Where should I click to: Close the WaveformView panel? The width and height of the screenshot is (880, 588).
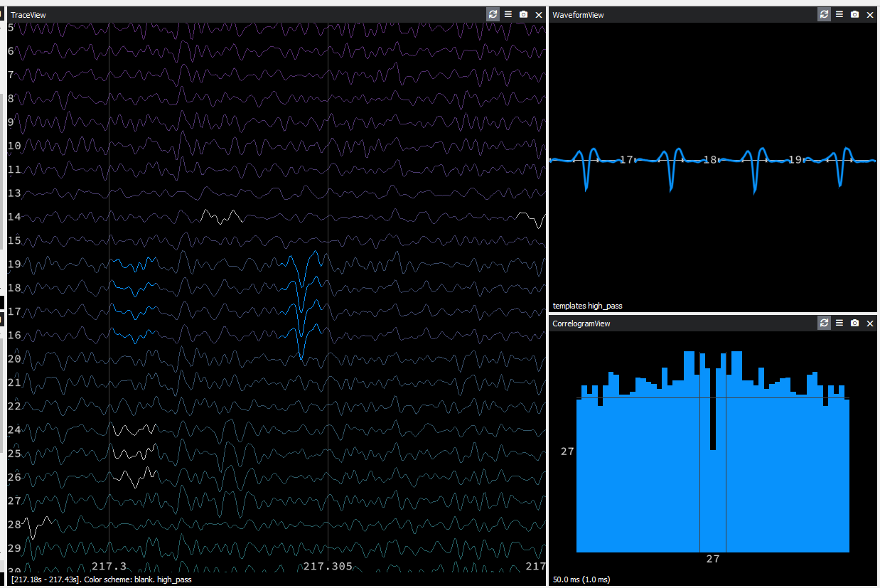[870, 14]
